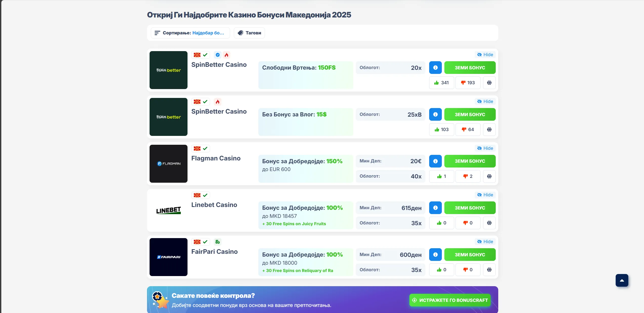Viewport: 644px width, 313px height.
Task: Click green money badge on FairPari Casino
Action: [218, 242]
